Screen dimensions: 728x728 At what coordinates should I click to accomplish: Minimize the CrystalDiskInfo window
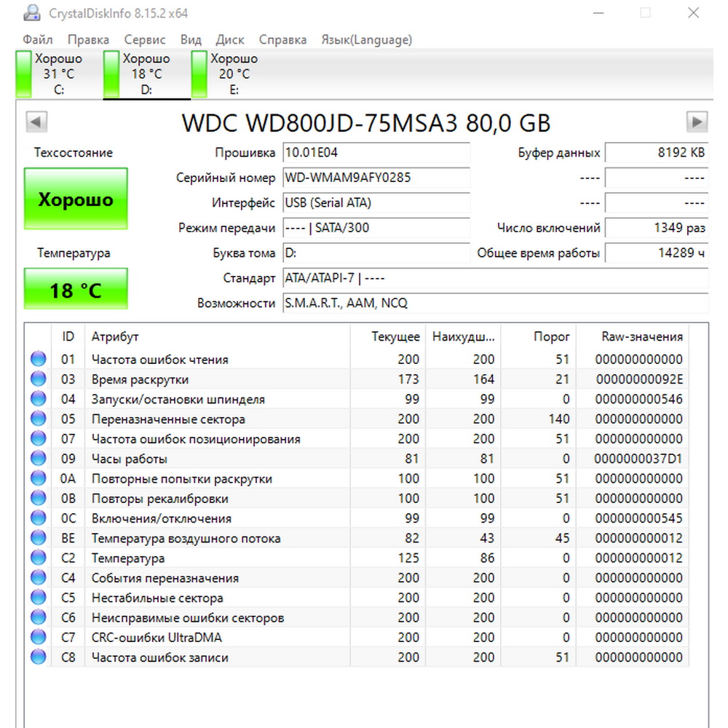click(x=598, y=13)
